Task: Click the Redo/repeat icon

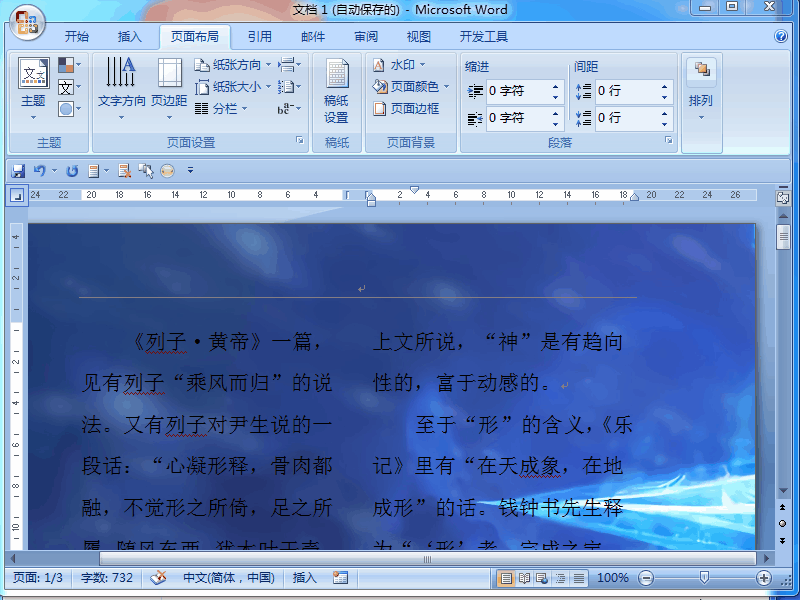Action: tap(72, 171)
